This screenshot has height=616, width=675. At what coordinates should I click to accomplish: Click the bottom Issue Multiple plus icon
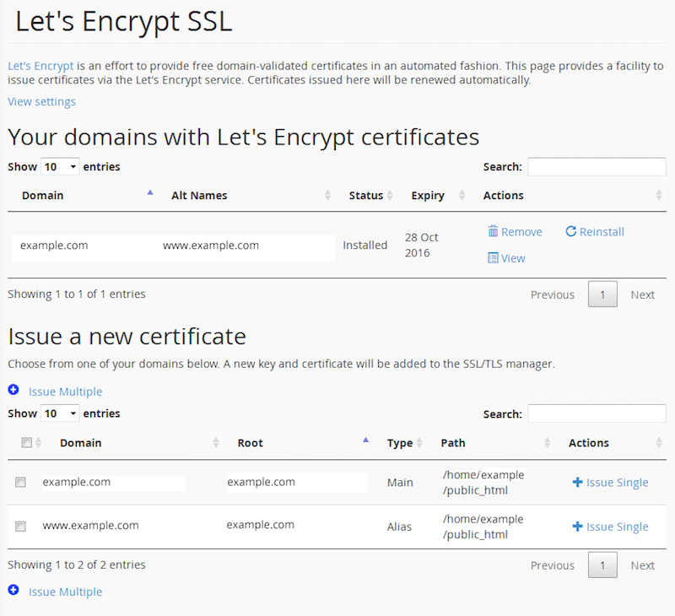coord(13,591)
